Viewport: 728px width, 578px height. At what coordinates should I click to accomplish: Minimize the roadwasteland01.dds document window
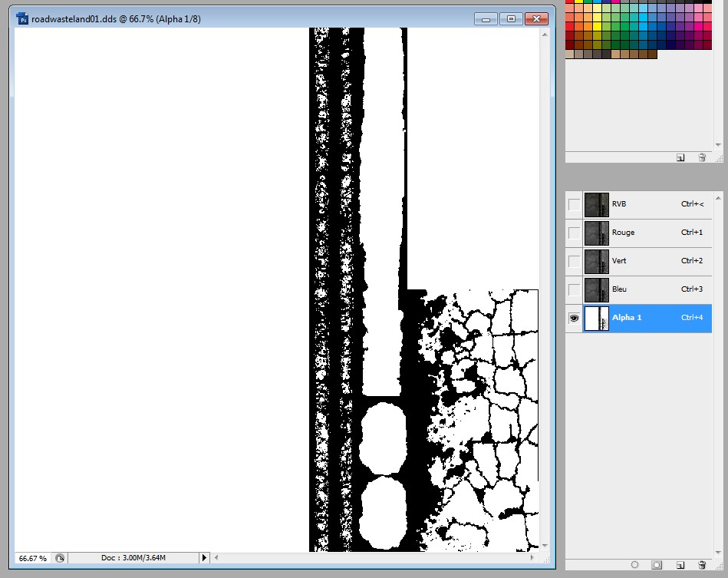pyautogui.click(x=486, y=19)
